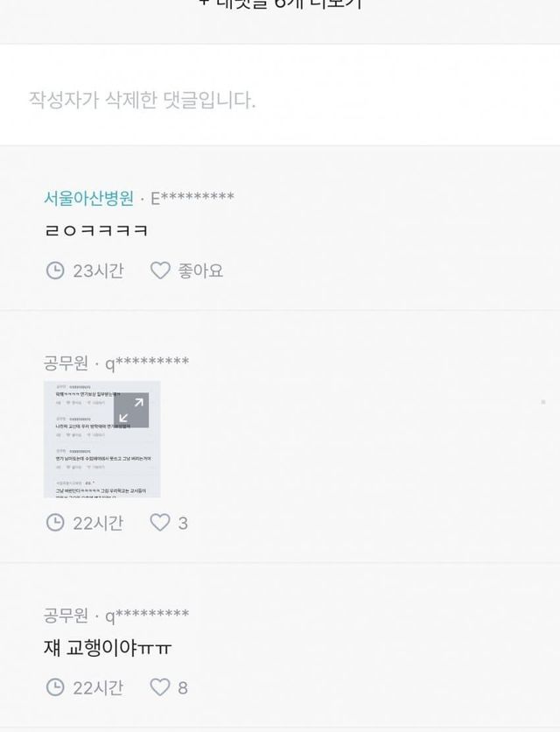The image size is (560, 732).
Task: Select 공무원 label above the image comment
Action: pyautogui.click(x=66, y=362)
